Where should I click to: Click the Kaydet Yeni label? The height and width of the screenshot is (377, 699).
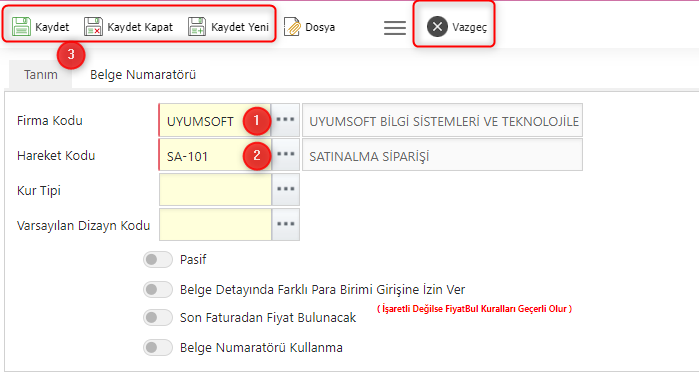click(240, 27)
